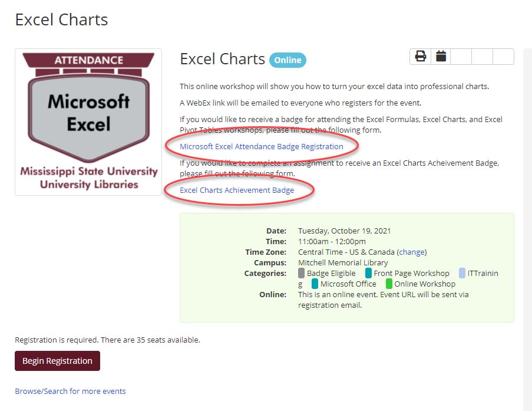Click the Microsoft Excel attendance badge image
The width and height of the screenshot is (532, 411).
point(88,122)
